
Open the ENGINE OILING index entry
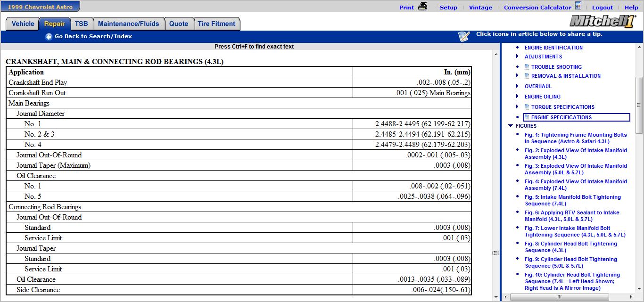[x=543, y=97]
